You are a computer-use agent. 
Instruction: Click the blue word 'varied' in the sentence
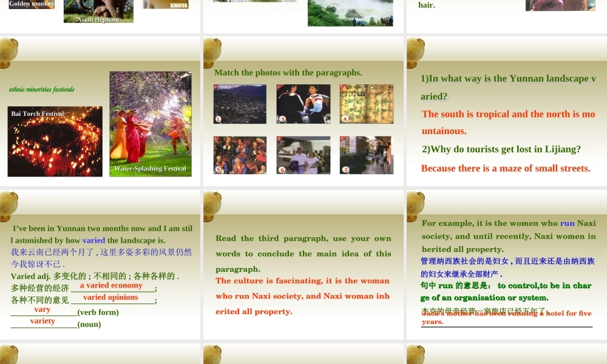click(93, 240)
